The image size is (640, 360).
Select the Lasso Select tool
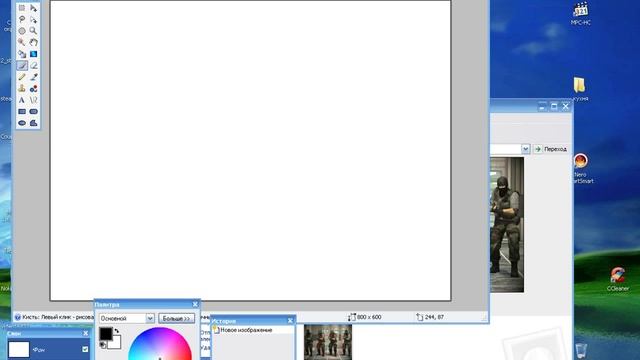pos(22,19)
